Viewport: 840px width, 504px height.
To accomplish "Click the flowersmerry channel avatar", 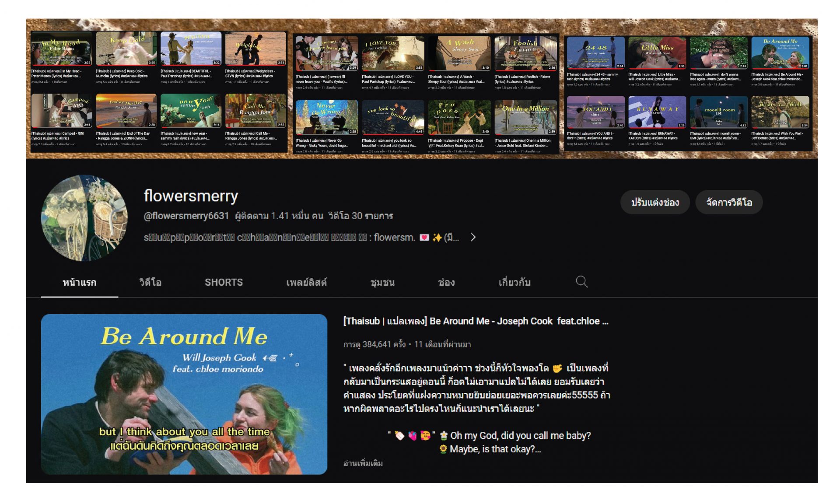I will 84,218.
